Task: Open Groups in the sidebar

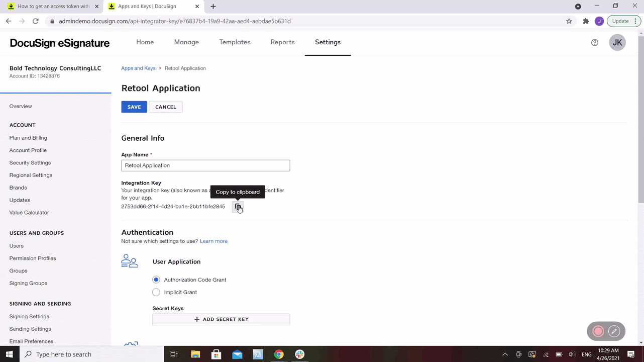Action: pyautogui.click(x=18, y=270)
